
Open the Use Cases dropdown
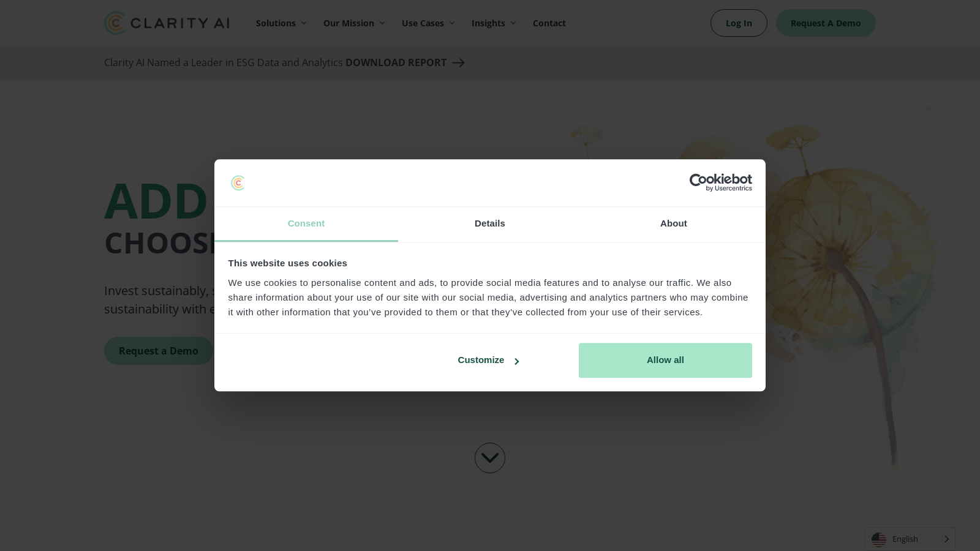(x=428, y=23)
